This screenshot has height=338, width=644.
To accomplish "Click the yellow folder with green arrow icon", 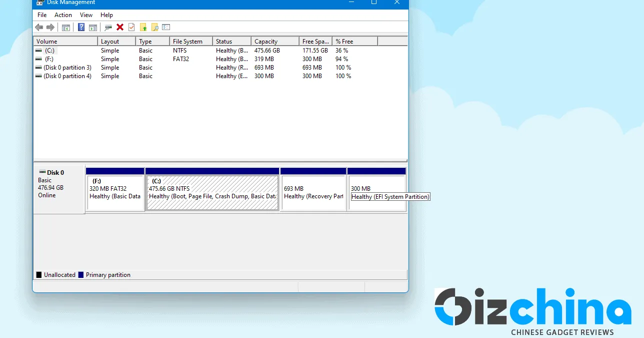I will pos(143,28).
